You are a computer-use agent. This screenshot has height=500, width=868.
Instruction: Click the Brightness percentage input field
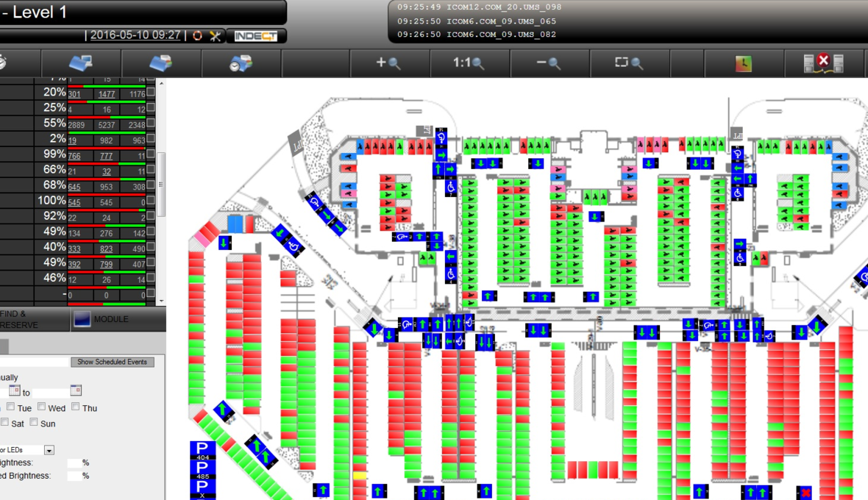pos(74,463)
